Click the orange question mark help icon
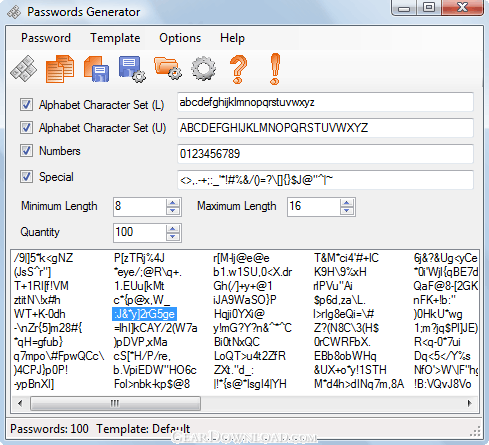 pos(239,69)
